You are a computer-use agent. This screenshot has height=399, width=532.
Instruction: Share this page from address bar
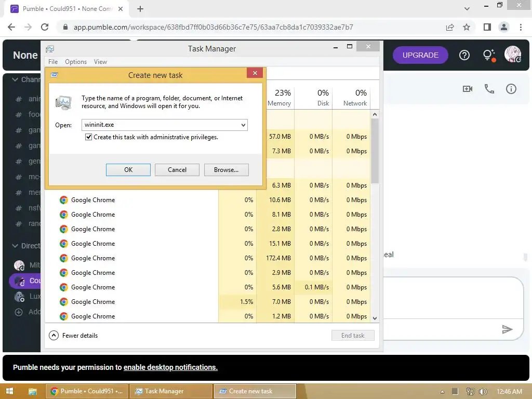coord(450,27)
